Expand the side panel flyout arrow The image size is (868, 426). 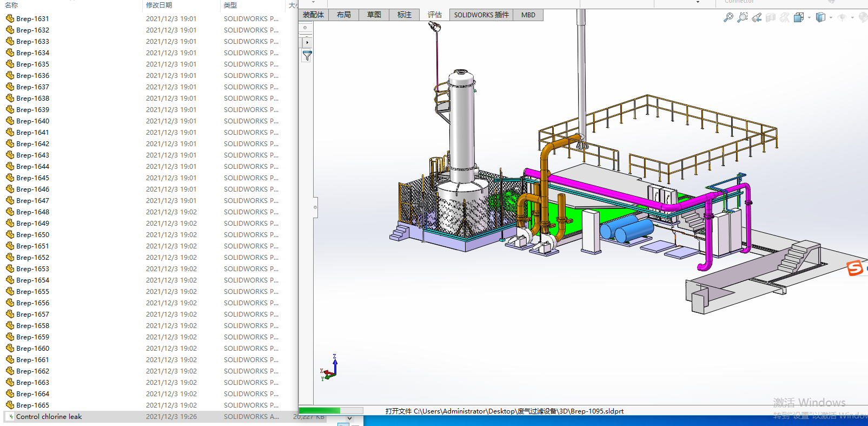click(307, 42)
